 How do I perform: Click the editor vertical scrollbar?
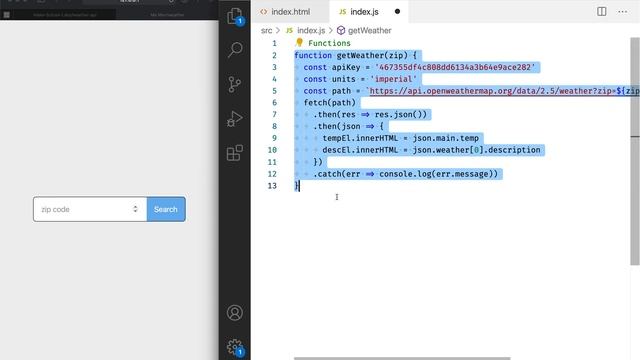pyautogui.click(x=635, y=151)
